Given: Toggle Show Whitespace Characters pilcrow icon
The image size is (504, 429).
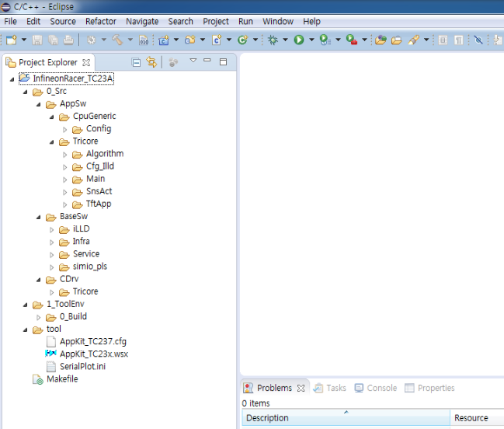Looking at the screenshot, I should [x=459, y=40].
